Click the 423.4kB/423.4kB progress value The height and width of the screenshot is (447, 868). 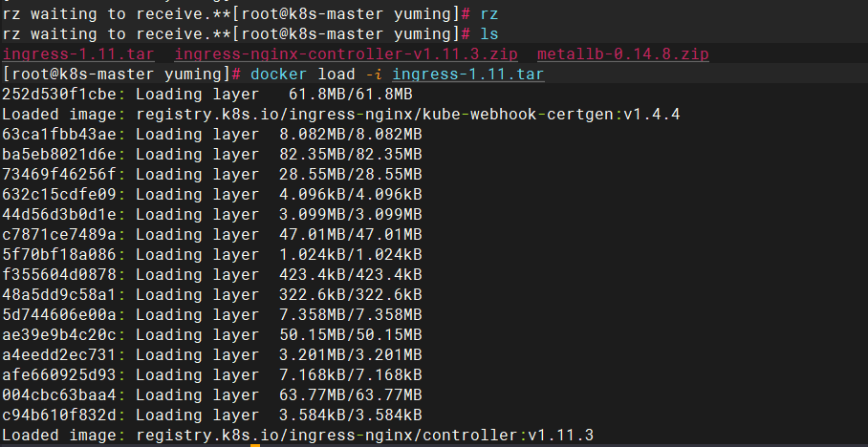[x=351, y=274]
